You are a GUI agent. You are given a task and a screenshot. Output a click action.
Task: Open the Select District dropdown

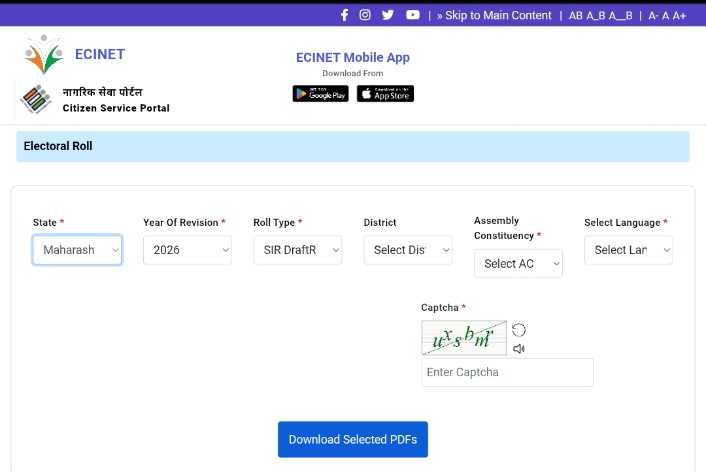408,250
